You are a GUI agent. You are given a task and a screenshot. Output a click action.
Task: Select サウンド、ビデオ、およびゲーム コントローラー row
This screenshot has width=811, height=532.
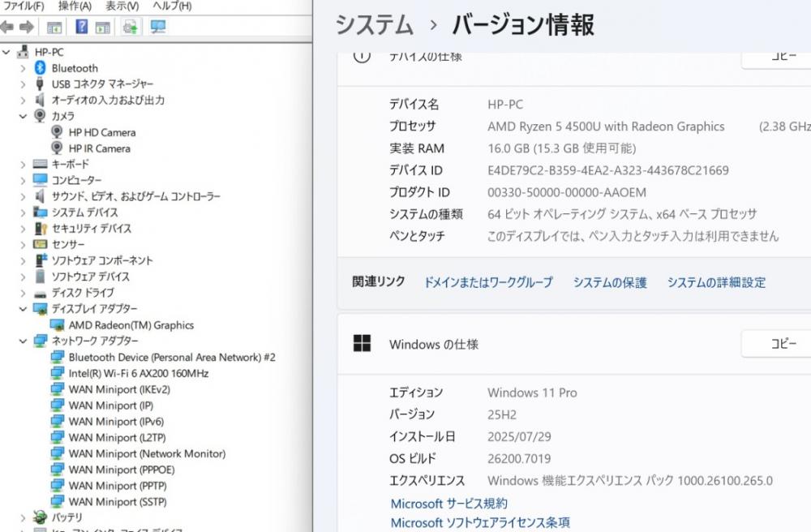(x=135, y=196)
